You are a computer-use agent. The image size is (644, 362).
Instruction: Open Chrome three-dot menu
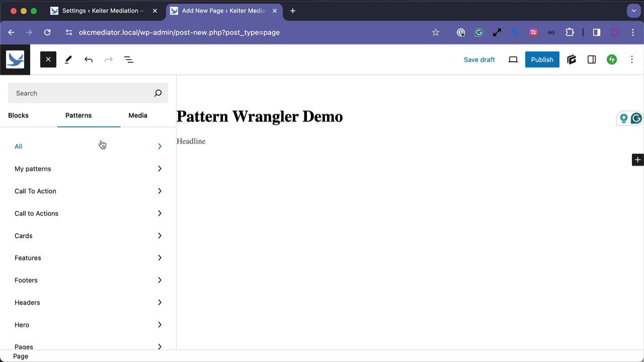(x=633, y=32)
